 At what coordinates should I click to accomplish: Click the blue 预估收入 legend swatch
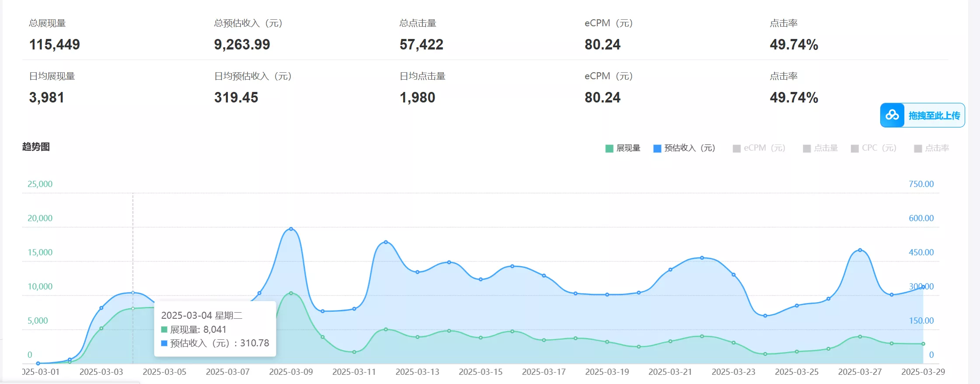(657, 149)
